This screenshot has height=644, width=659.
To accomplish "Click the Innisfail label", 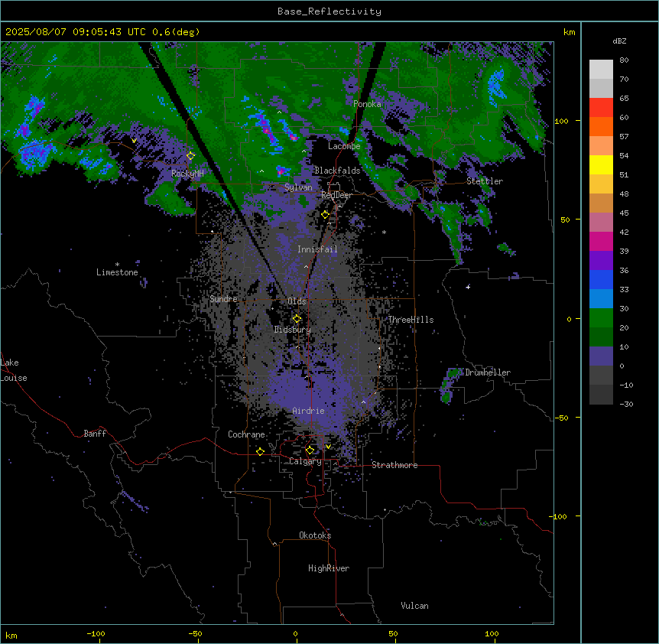I will (317, 249).
